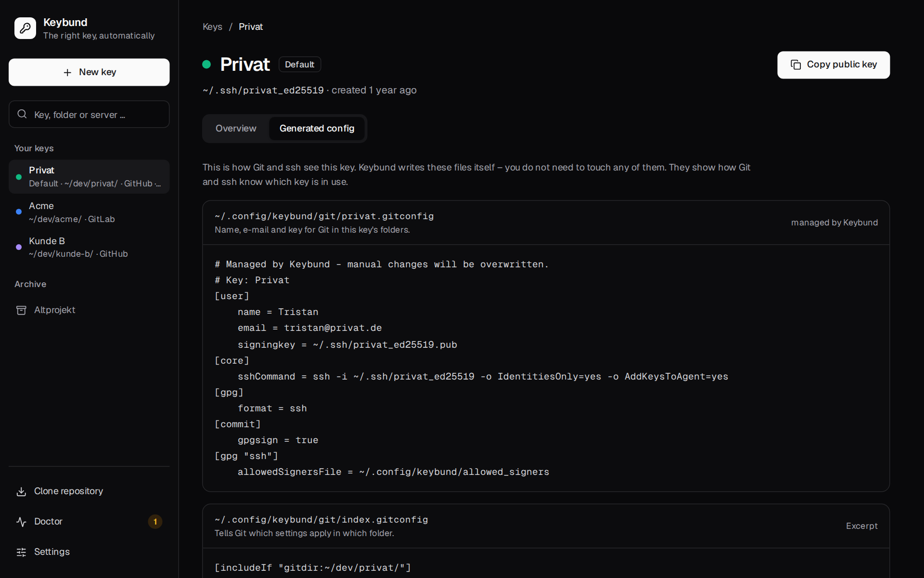Select the Acme key entry
The width and height of the screenshot is (924, 578).
(89, 212)
